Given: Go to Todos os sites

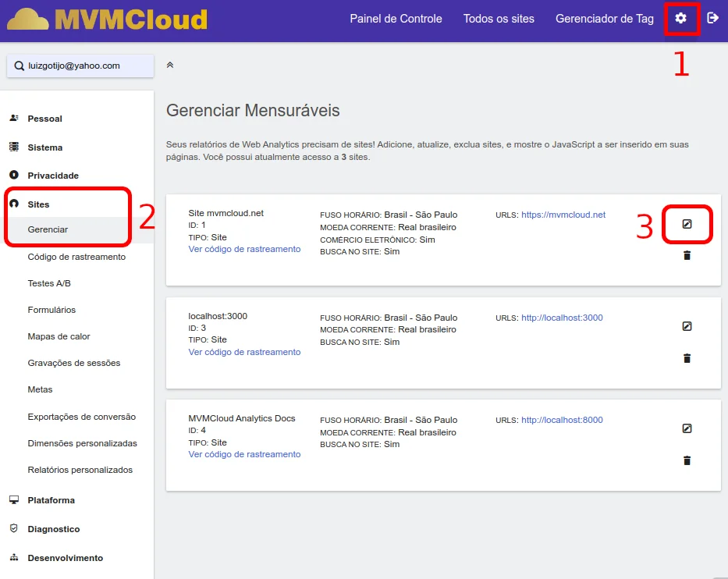Looking at the screenshot, I should pos(499,19).
